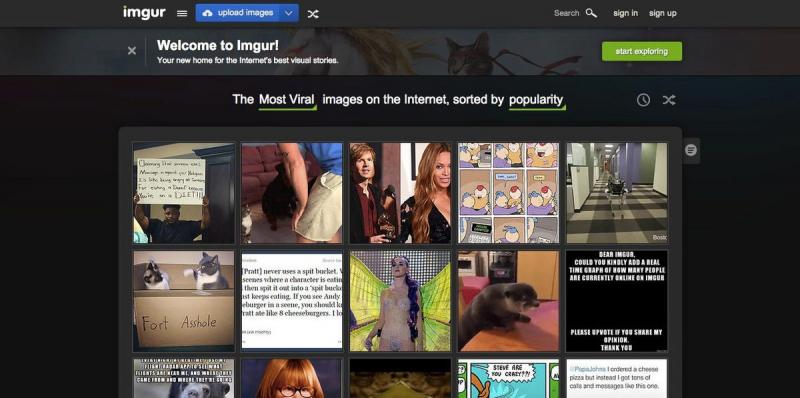800x398 pixels.
Task: Open the man and blonde woman thumbnail
Action: point(400,193)
